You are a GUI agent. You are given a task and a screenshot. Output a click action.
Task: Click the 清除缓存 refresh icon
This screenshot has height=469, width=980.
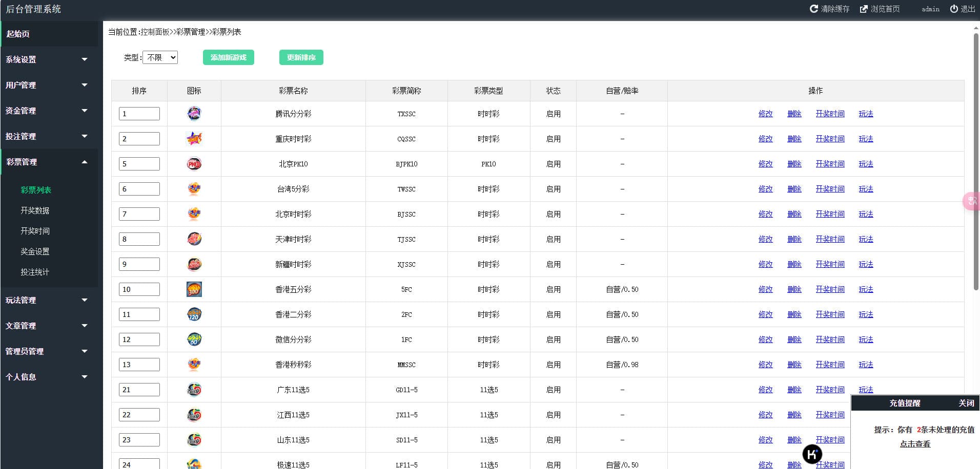click(x=813, y=9)
